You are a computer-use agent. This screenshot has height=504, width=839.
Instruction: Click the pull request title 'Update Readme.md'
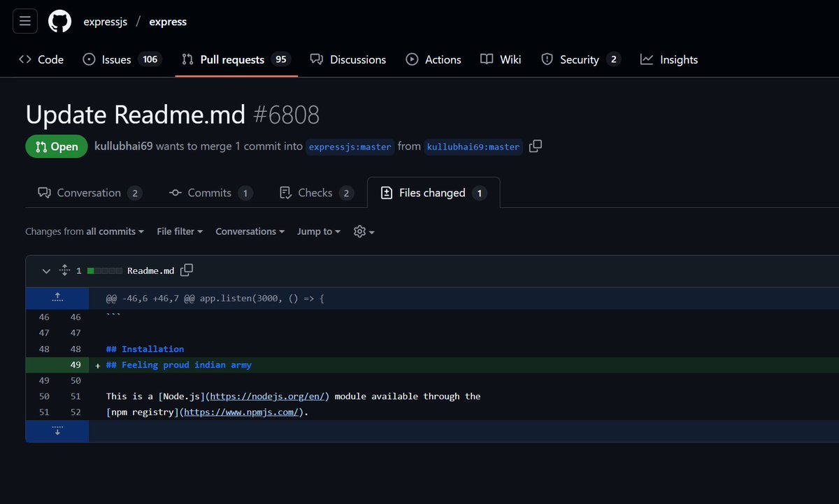click(135, 115)
